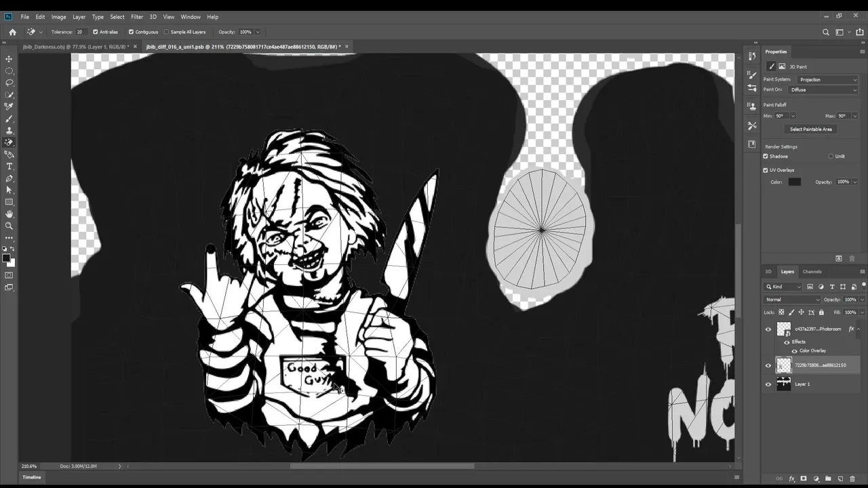Change the screen mode

9,287
